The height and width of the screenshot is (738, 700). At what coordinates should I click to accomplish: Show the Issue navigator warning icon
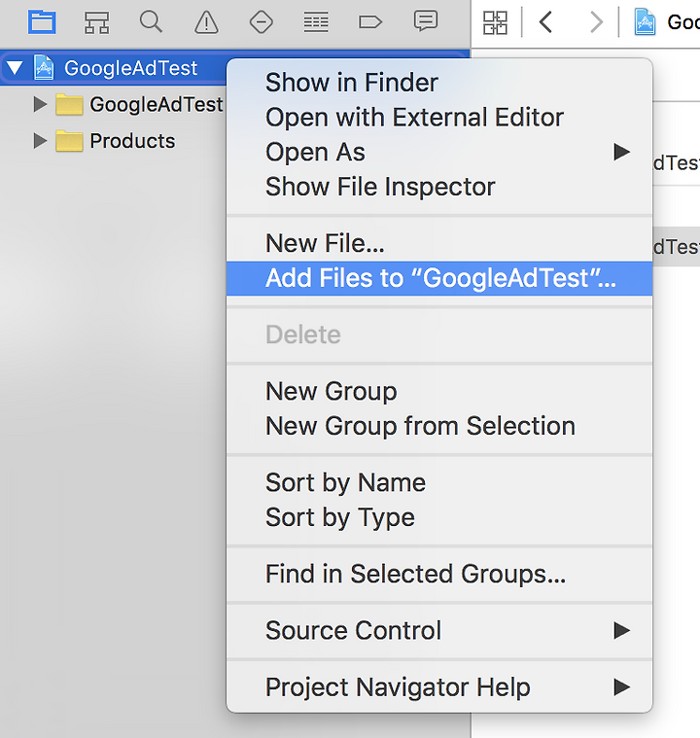(x=206, y=22)
